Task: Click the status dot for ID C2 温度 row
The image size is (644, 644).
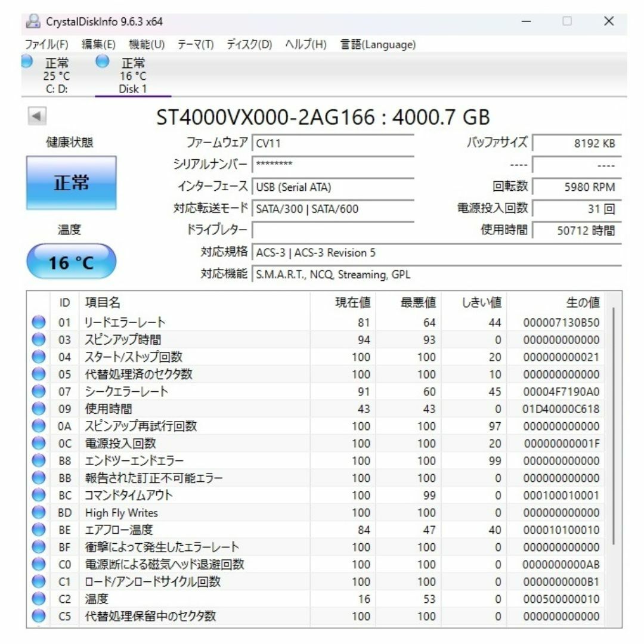Action: click(39, 599)
